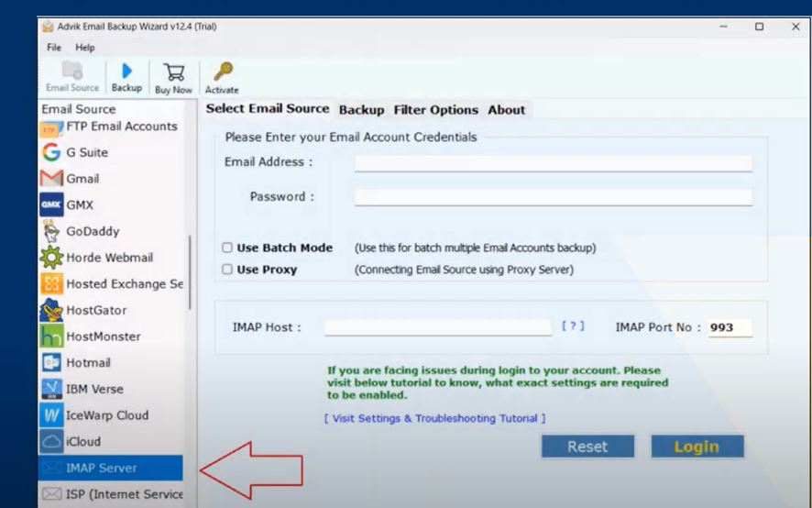Pick the GMX logo icon
This screenshot has height=508, width=812.
click(x=51, y=204)
